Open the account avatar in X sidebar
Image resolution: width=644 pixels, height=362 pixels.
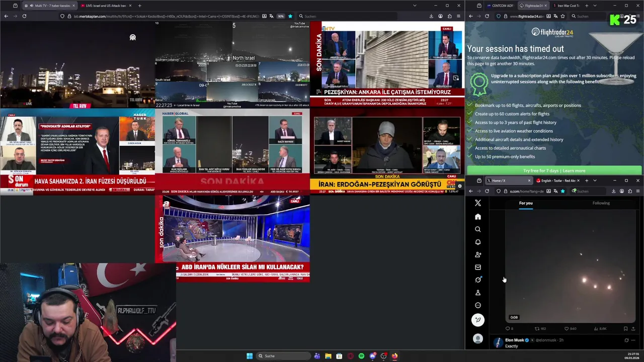click(478, 339)
